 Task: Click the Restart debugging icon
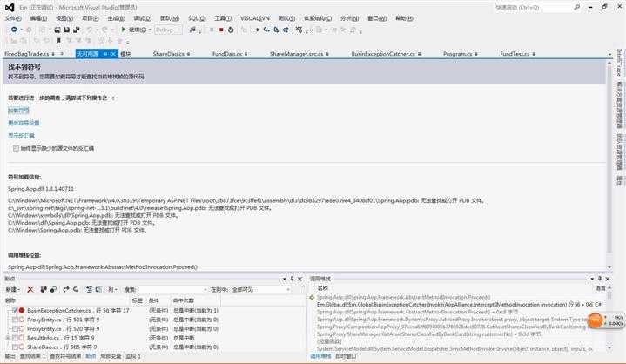231,30
